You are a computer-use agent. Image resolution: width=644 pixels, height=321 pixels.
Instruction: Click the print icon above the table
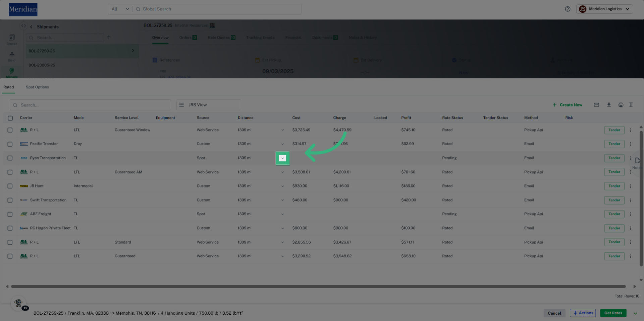tap(621, 105)
